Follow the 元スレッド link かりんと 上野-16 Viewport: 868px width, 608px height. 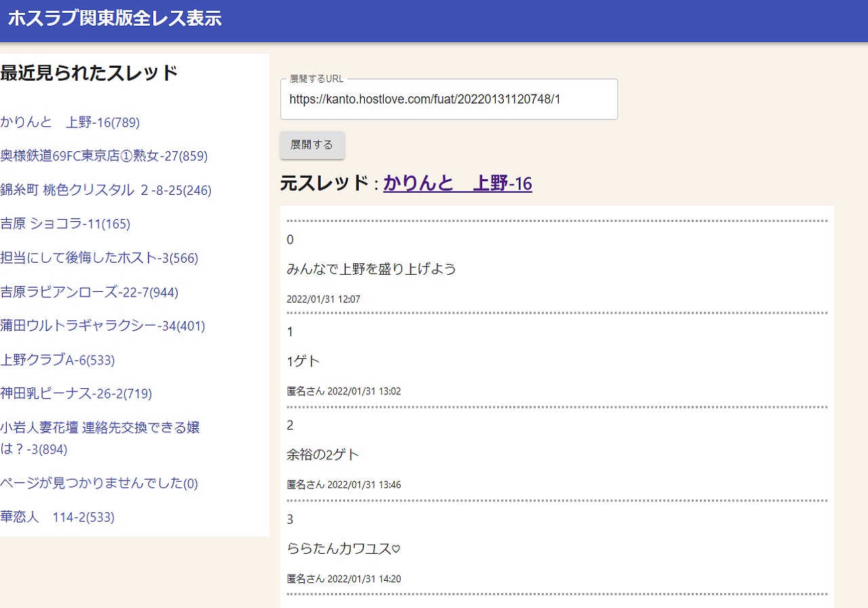[457, 183]
